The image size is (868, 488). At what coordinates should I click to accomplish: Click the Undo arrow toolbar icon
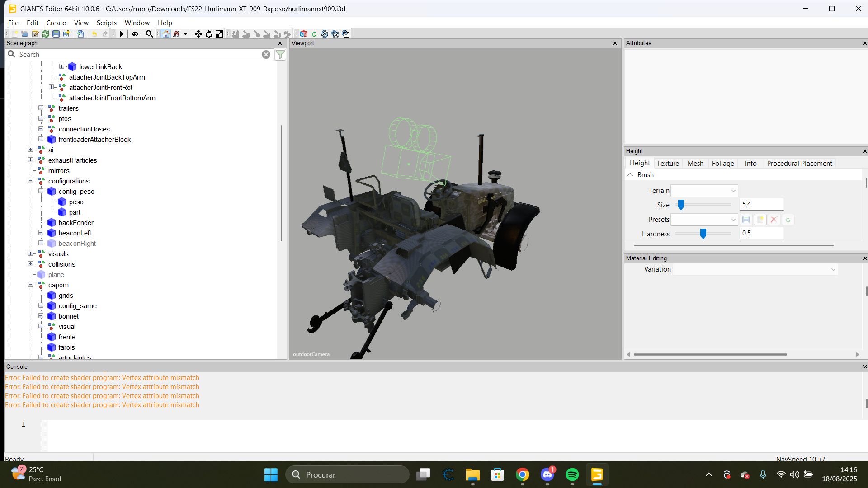[94, 34]
